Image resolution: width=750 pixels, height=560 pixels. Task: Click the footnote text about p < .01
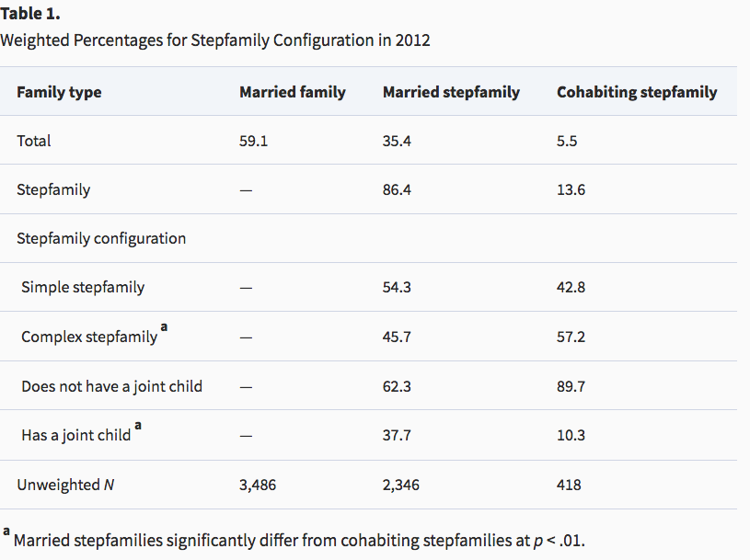tap(298, 540)
